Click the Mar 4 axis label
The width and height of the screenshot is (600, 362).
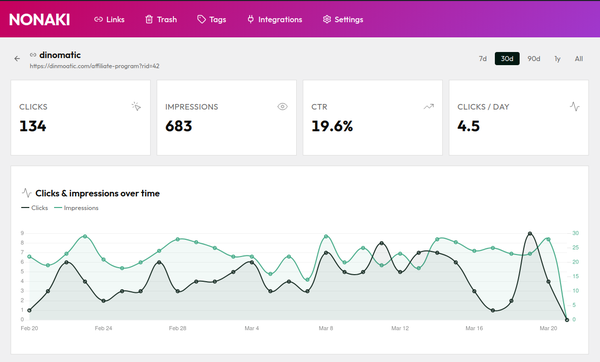252,328
